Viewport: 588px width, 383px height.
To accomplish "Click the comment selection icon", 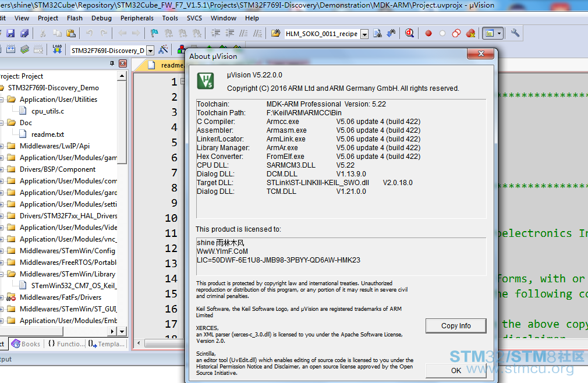I will 243,33.
